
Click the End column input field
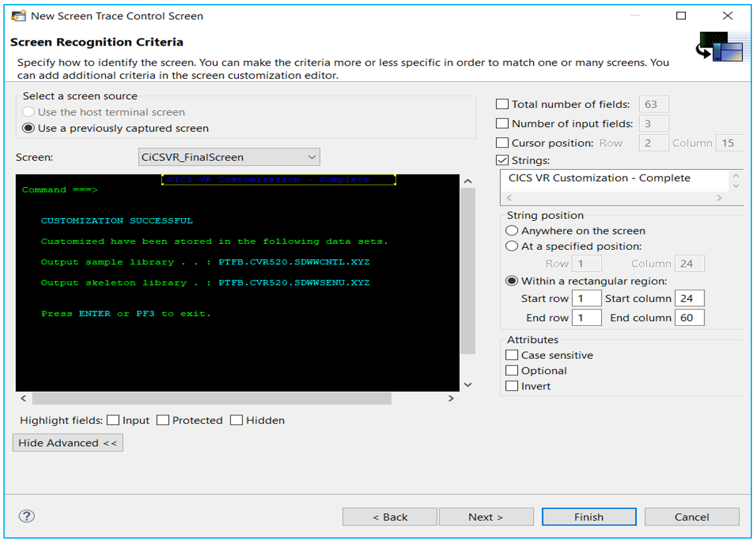point(689,317)
